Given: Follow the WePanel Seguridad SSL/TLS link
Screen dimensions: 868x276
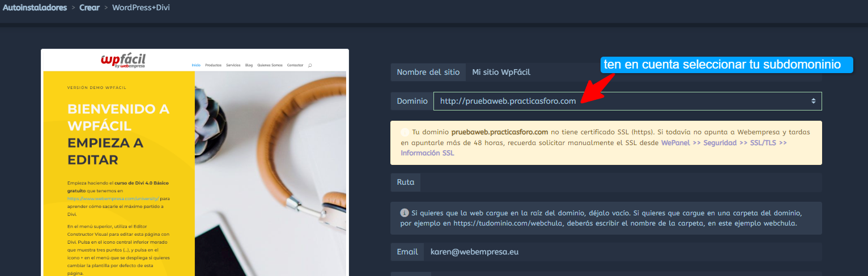Looking at the screenshot, I should (593, 148).
